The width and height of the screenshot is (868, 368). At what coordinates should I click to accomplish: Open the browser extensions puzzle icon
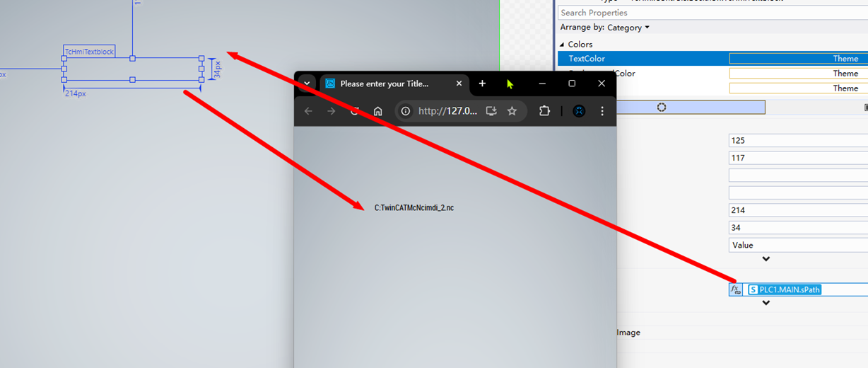[x=544, y=111]
